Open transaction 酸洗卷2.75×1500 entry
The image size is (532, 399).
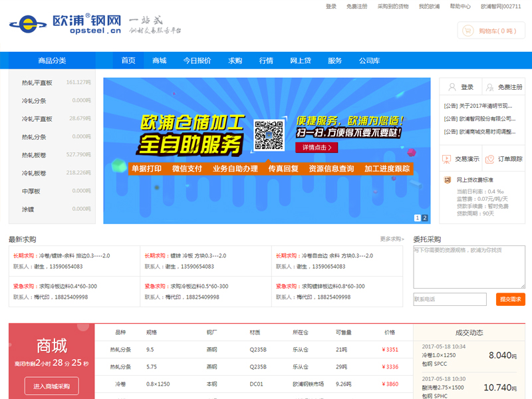click(x=443, y=387)
